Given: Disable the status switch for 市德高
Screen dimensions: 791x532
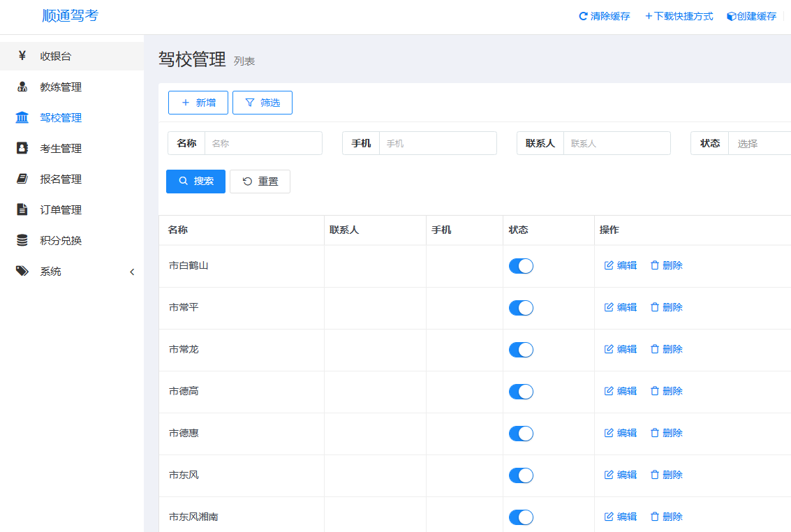Looking at the screenshot, I should pyautogui.click(x=521, y=391).
